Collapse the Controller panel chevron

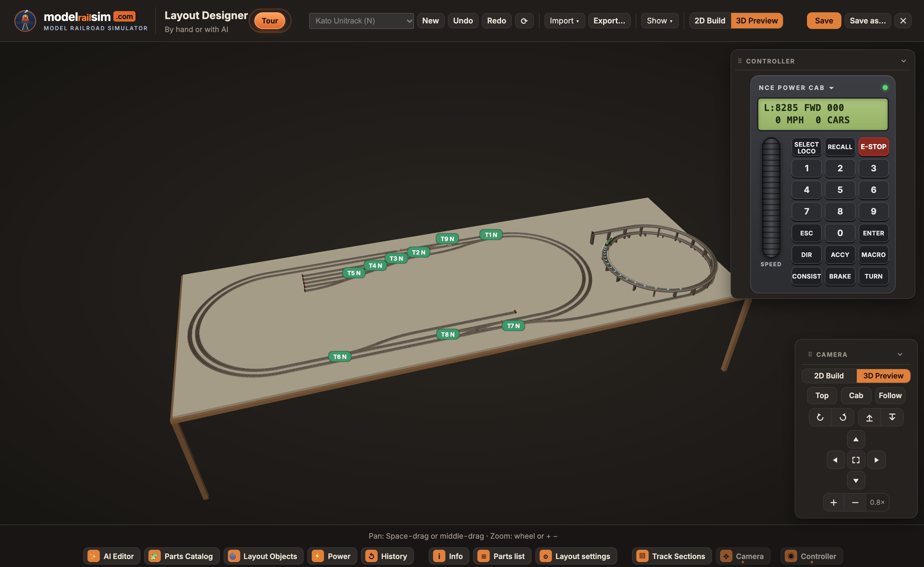tap(904, 61)
